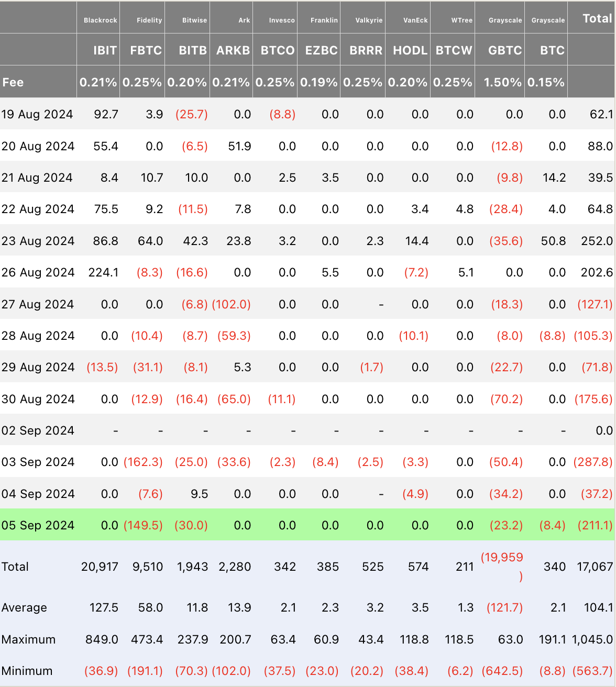Click the BTCO ticker header

tap(278, 50)
